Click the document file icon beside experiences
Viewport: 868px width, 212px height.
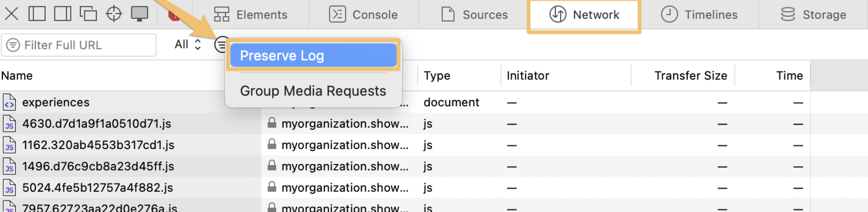pyautogui.click(x=9, y=102)
